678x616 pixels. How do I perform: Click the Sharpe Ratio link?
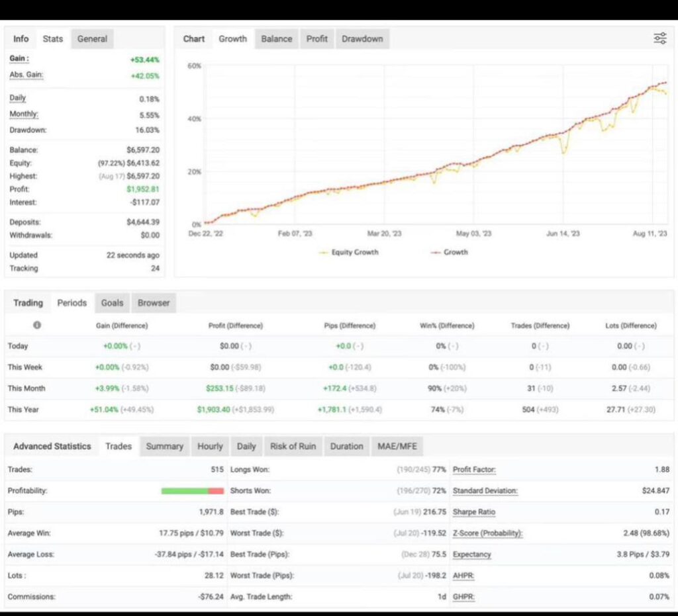[x=473, y=512]
